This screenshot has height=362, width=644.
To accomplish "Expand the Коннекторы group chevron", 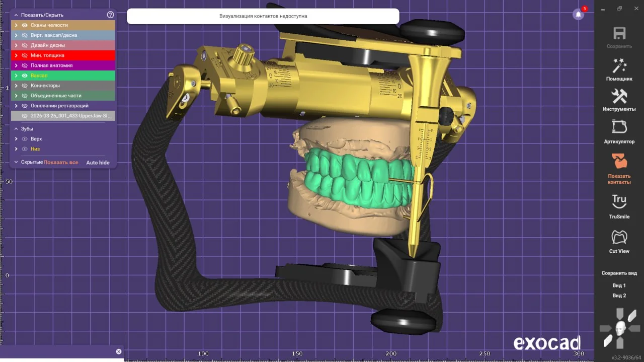I will pyautogui.click(x=16, y=86).
